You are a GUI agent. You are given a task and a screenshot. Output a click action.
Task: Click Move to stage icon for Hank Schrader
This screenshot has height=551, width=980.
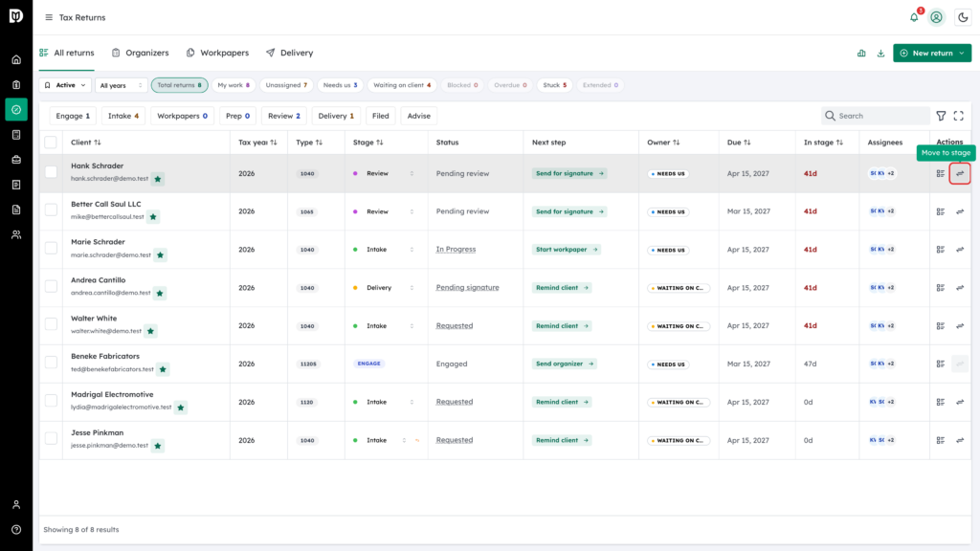(960, 174)
